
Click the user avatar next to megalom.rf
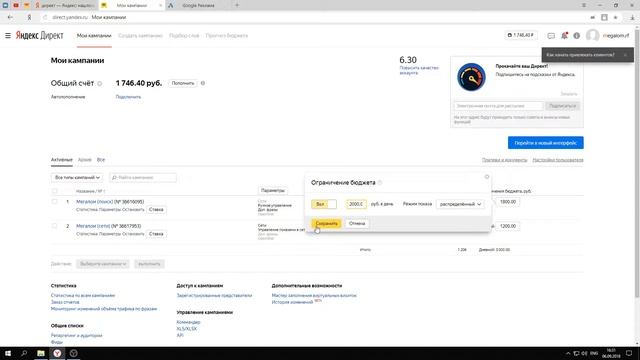[593, 36]
